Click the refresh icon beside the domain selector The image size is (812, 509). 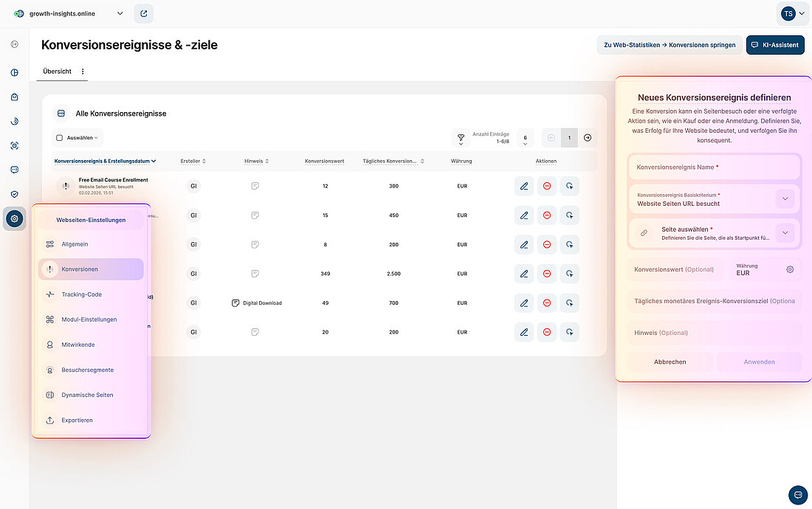(143, 13)
